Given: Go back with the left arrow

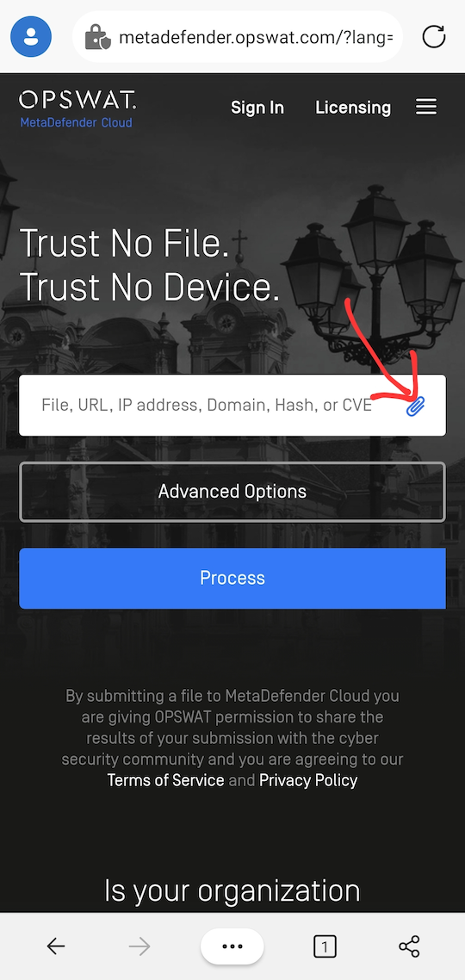Looking at the screenshot, I should [56, 947].
